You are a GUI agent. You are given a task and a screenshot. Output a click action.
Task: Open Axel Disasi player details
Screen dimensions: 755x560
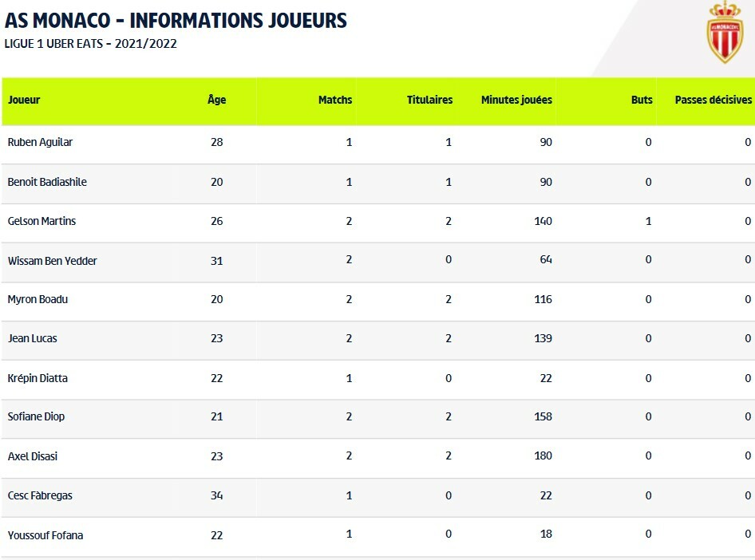(x=33, y=457)
